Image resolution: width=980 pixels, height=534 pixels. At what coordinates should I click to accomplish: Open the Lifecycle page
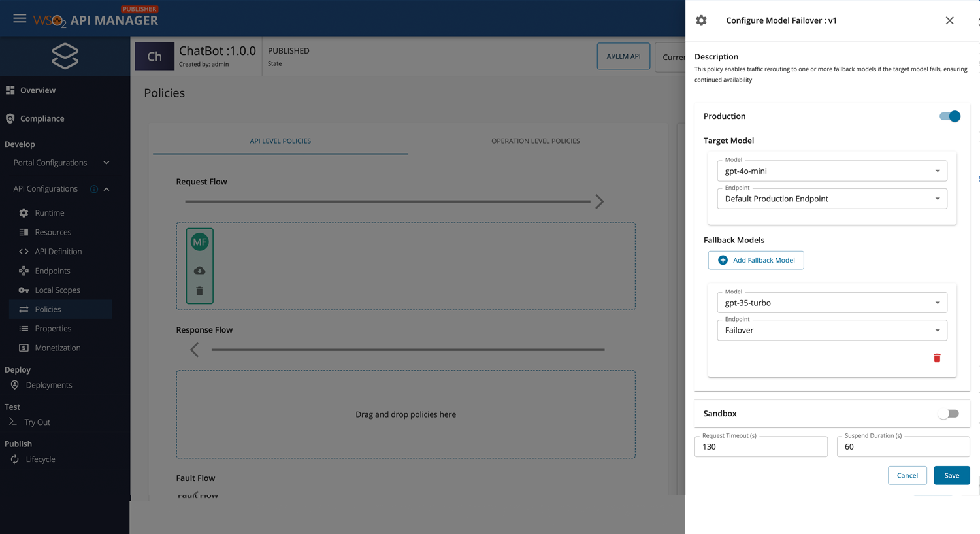tap(41, 459)
